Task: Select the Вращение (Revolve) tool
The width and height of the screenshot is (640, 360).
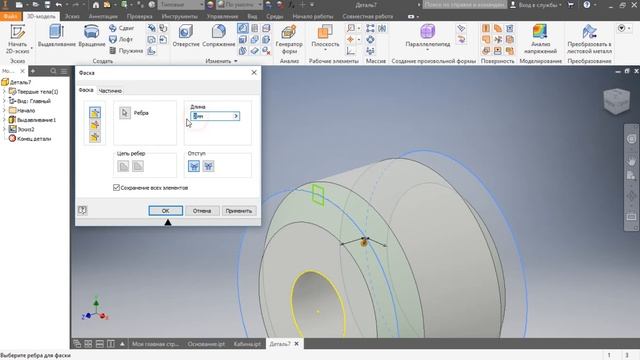Action: point(91,36)
